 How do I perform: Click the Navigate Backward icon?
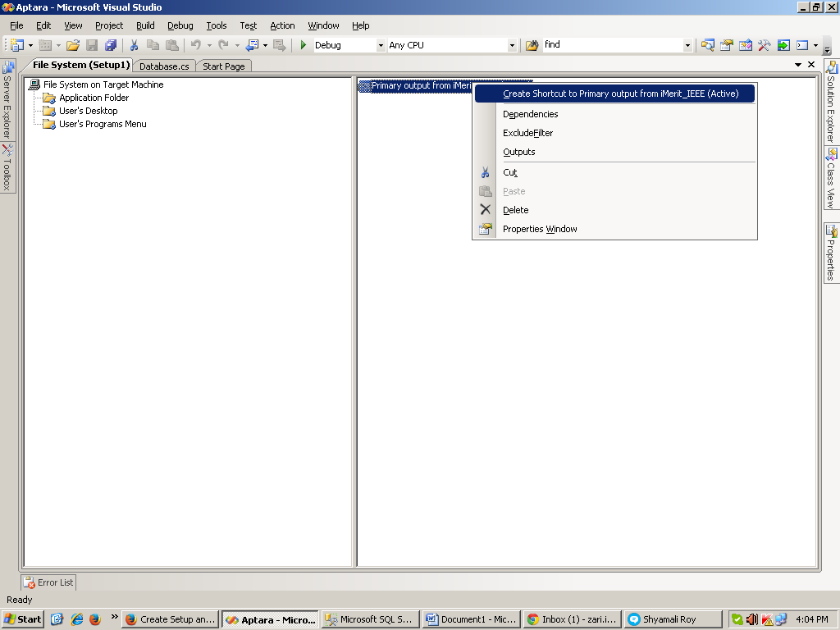253,46
